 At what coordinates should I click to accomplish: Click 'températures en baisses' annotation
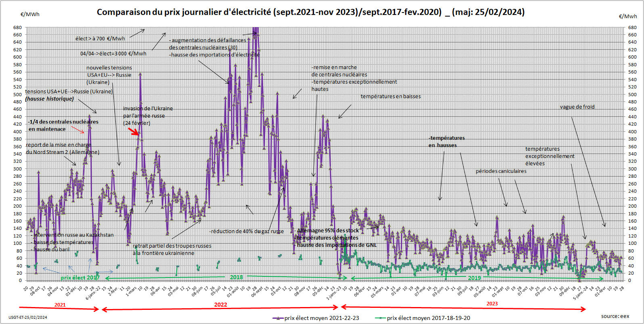coord(391,97)
